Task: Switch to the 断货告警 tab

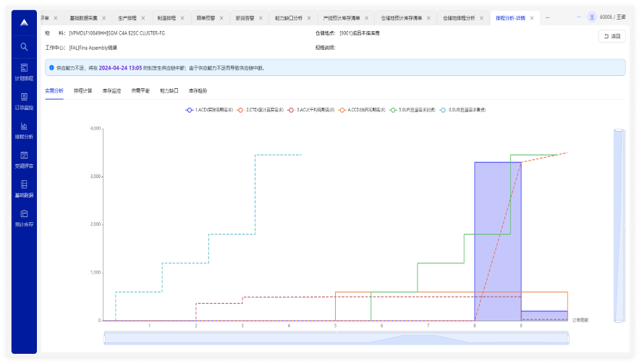Action: 245,18
